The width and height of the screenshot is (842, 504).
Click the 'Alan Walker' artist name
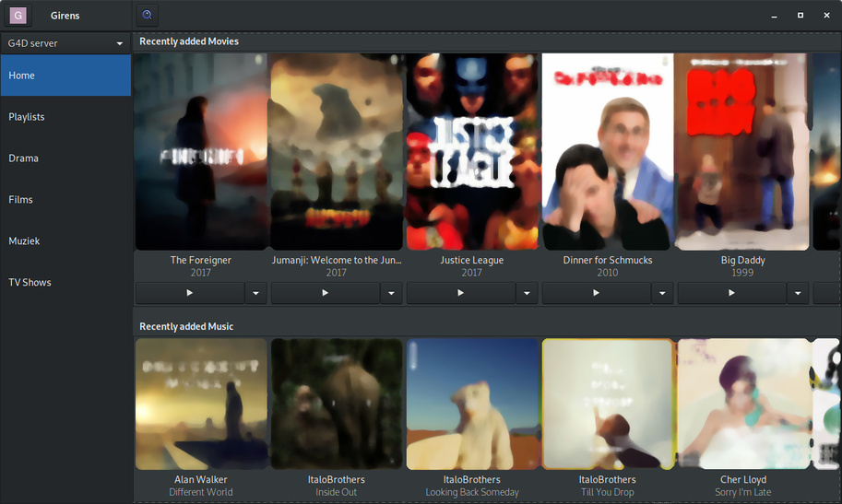(201, 479)
